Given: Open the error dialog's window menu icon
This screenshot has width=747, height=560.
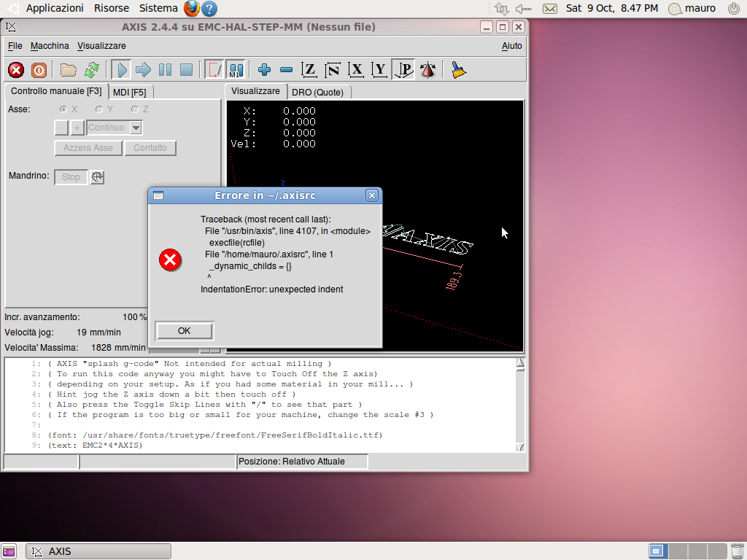Looking at the screenshot, I should pyautogui.click(x=158, y=195).
